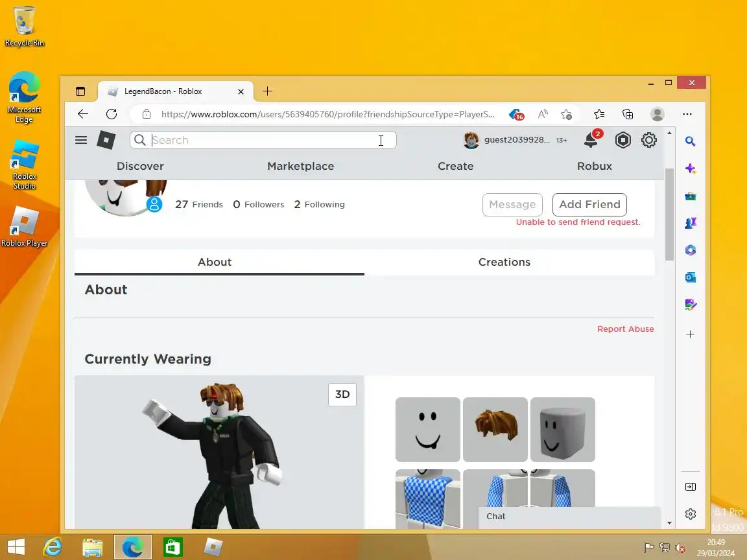Open the Roblox hamburger navigation menu

[81, 140]
